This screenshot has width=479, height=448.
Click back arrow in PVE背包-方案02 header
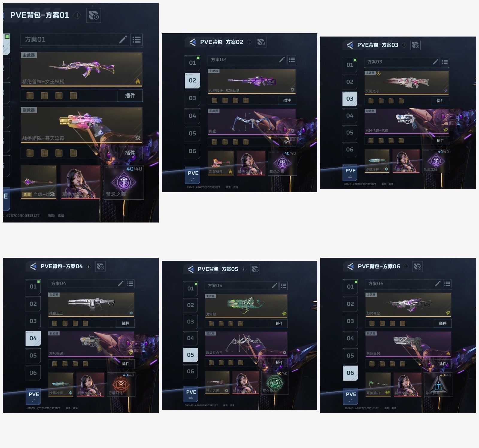coord(192,42)
